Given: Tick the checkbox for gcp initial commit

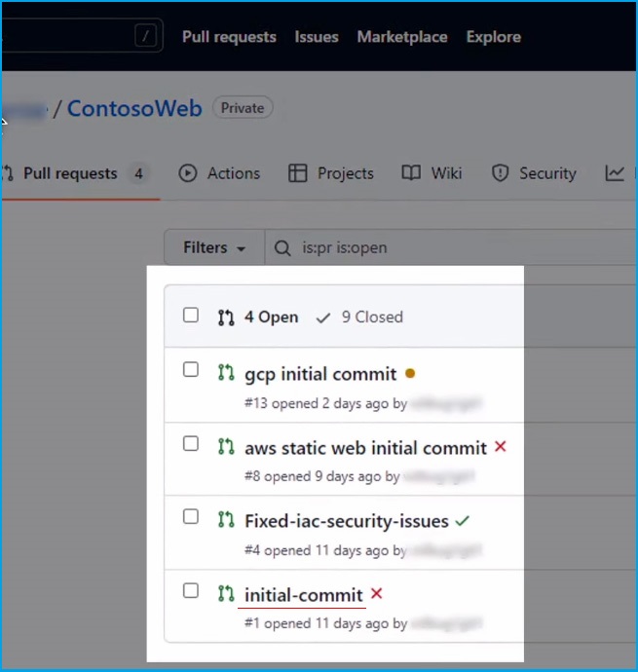Looking at the screenshot, I should coord(190,369).
